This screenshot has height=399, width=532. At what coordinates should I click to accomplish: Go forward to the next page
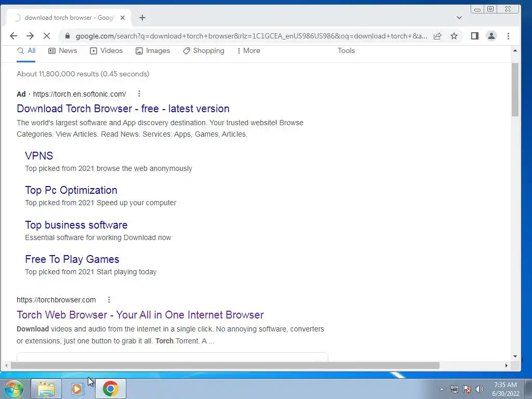30,36
